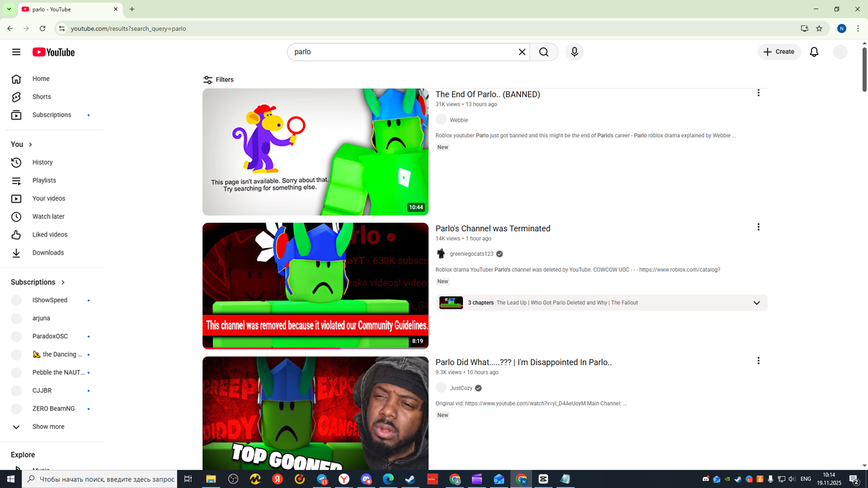Play The End Of Parlo thumbnail
Viewport: 868px width, 488px height.
coord(315,152)
